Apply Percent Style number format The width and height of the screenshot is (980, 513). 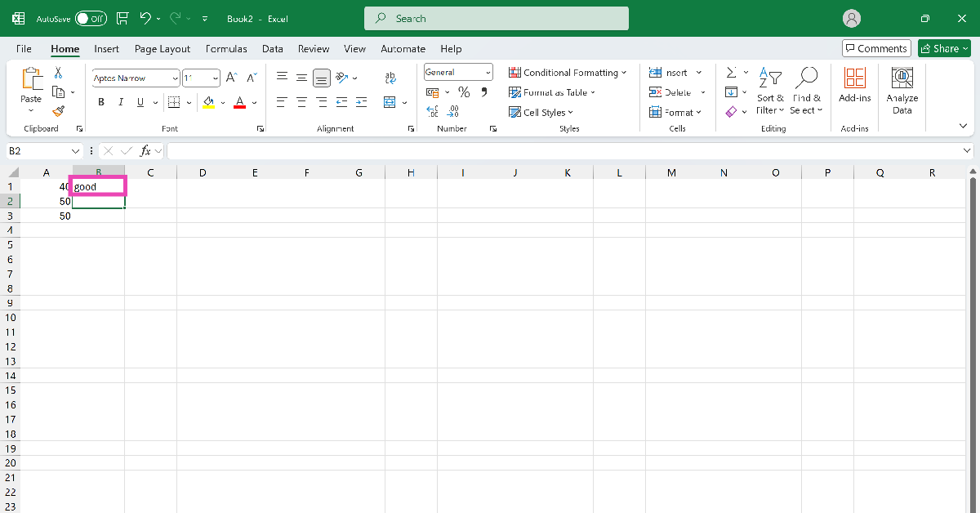[x=464, y=92]
